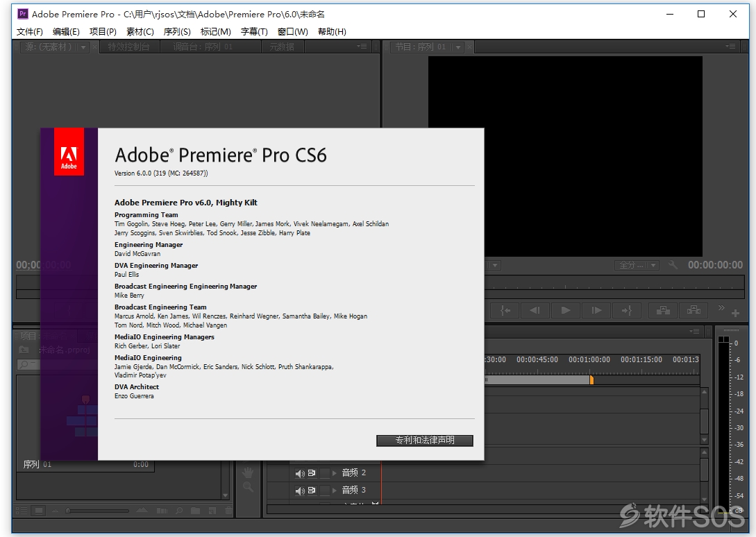This screenshot has width=756, height=537.
Task: Show more transport controls double-arrow
Action: pos(721,307)
